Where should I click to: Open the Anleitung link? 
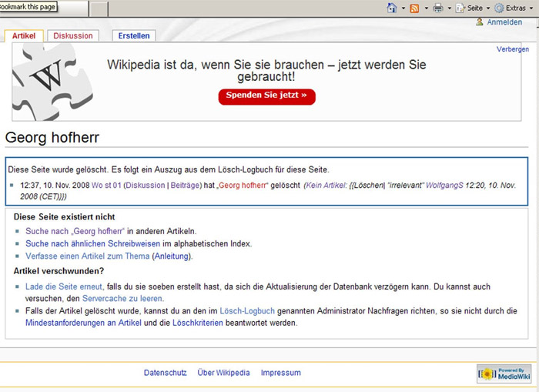pyautogui.click(x=172, y=256)
